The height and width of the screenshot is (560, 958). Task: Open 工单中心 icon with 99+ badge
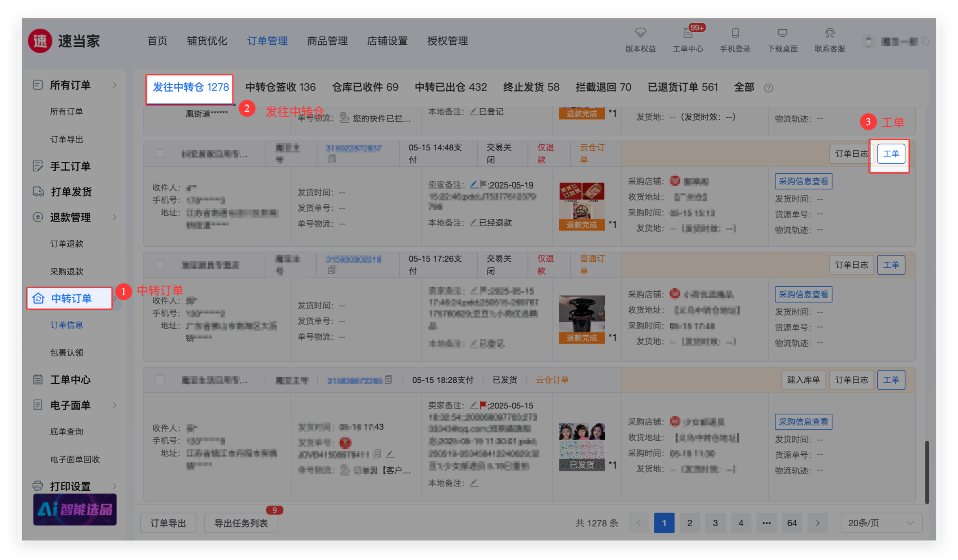[688, 33]
